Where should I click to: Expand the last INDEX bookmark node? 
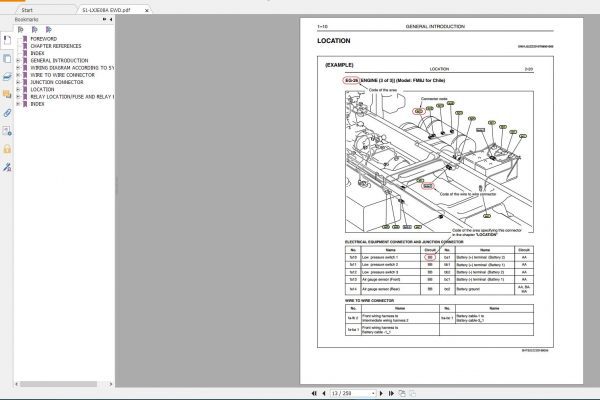(x=18, y=104)
